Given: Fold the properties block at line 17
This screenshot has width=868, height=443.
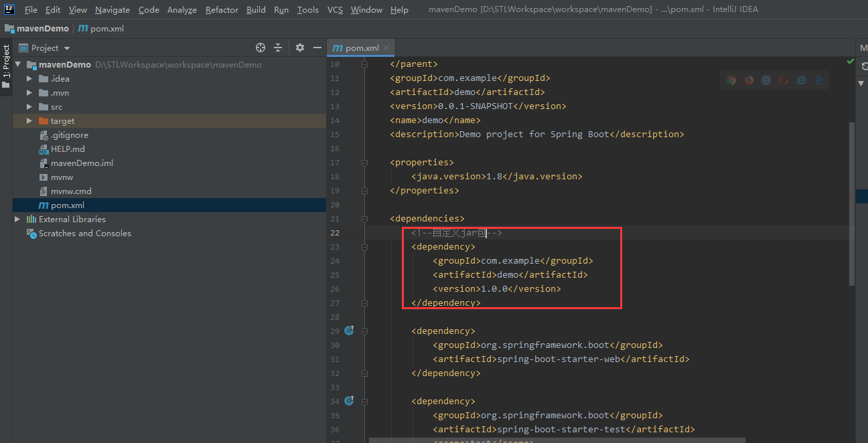Looking at the screenshot, I should coord(364,163).
